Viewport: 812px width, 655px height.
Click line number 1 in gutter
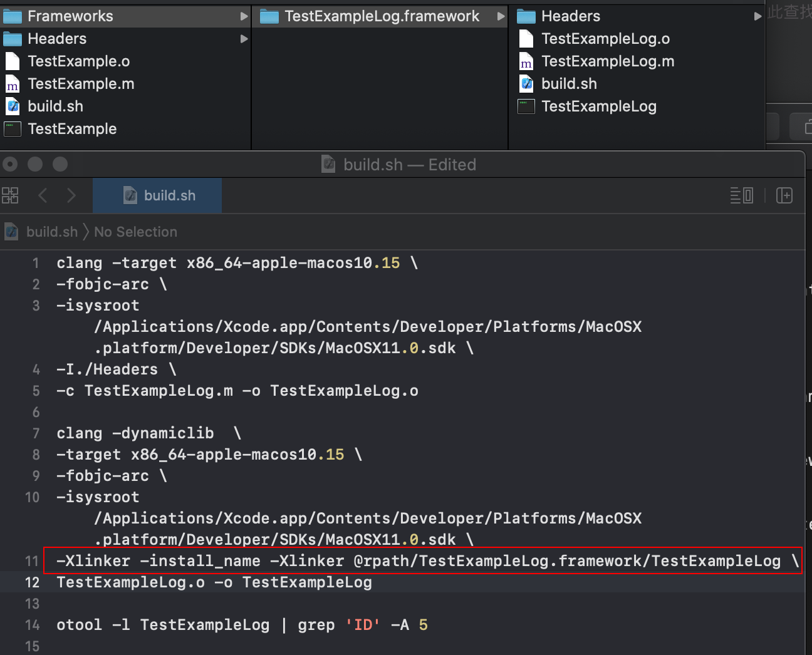[x=36, y=263]
